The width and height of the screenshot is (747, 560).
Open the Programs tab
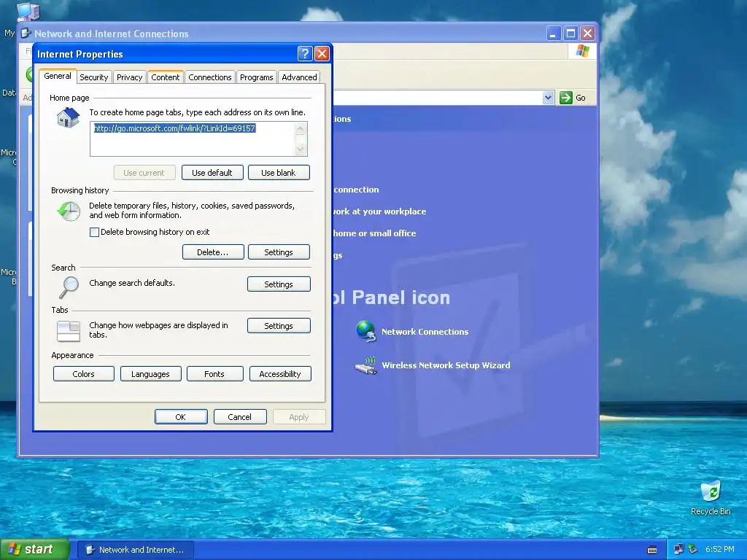click(256, 77)
